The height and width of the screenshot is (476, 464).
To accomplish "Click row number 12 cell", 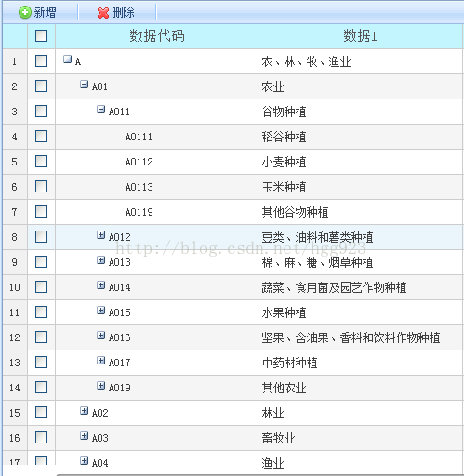I will click(15, 337).
